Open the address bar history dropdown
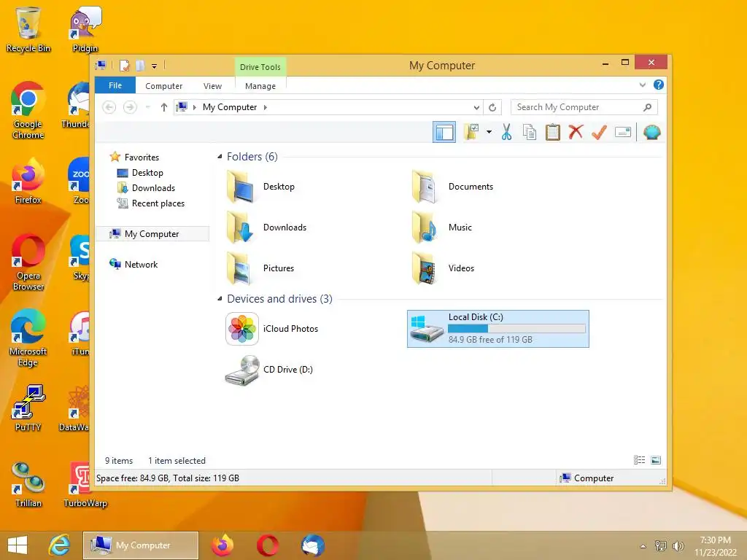This screenshot has width=747, height=560. pos(476,107)
